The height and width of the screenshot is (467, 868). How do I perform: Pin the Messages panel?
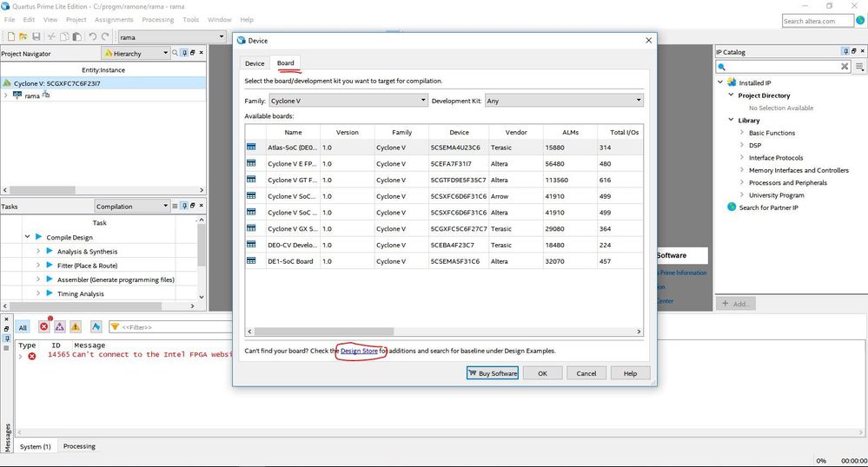[x=7, y=338]
